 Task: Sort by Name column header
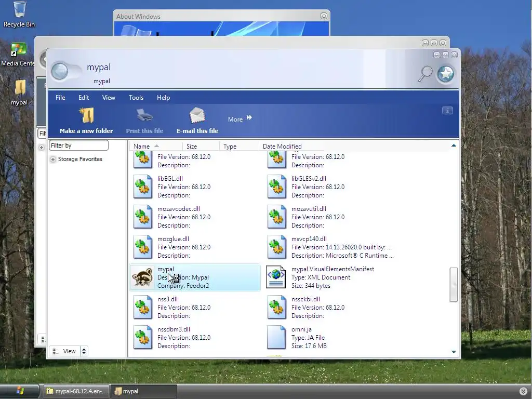[156, 146]
